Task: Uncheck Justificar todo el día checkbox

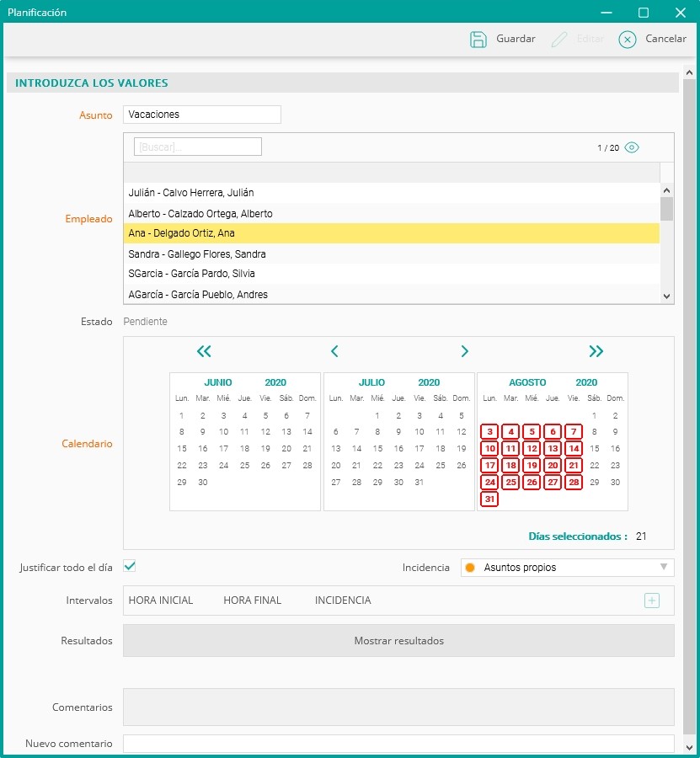Action: 130,566
